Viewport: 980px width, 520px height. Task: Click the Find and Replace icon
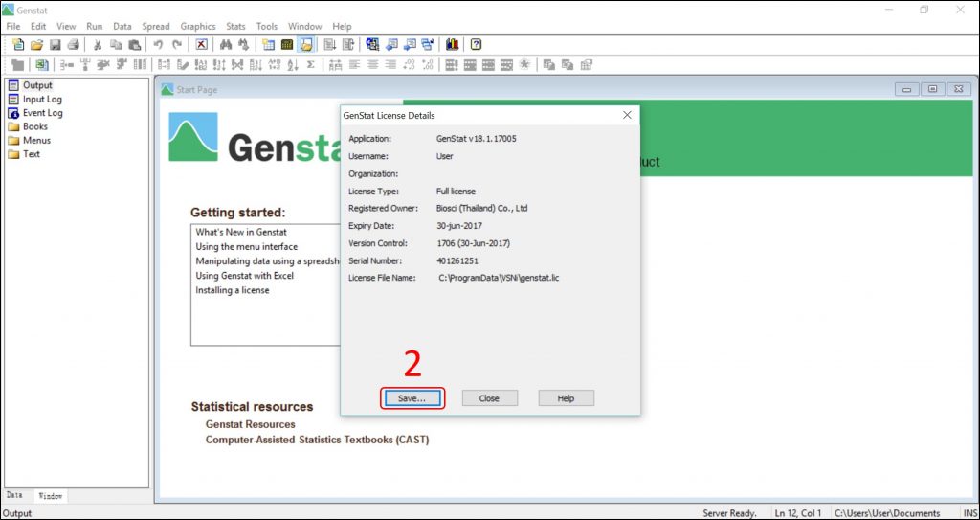[x=244, y=44]
